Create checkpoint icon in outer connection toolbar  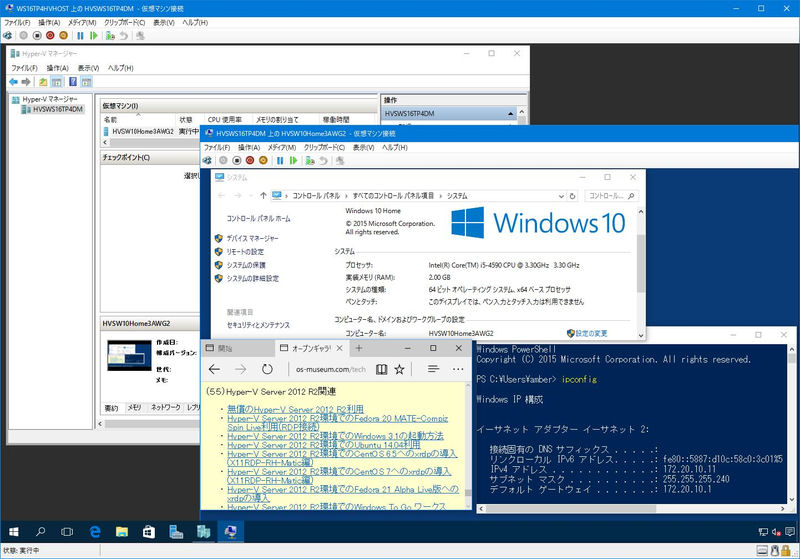[110, 36]
